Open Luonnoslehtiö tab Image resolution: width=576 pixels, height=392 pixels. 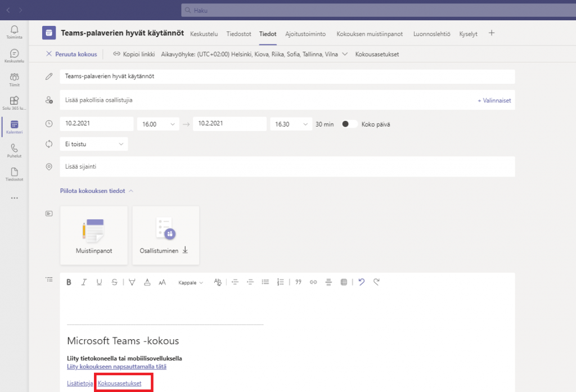(431, 34)
